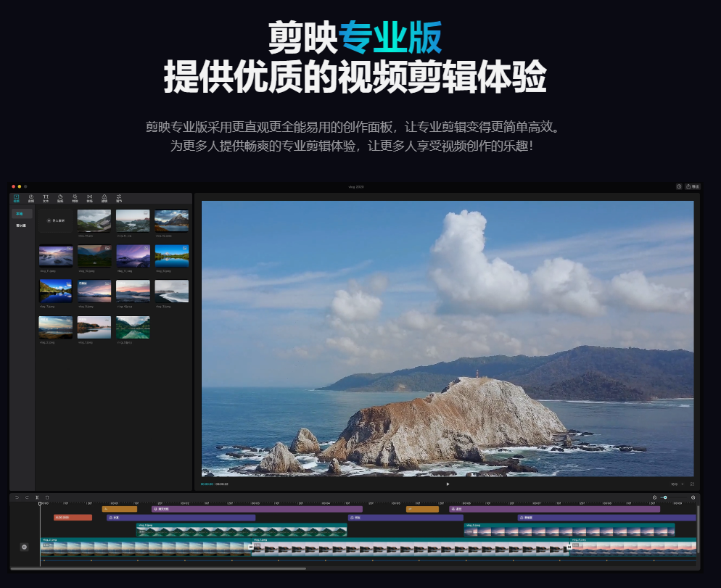Select cloudy green valley stream thumbnail
This screenshot has height=588, width=721.
coord(94,220)
